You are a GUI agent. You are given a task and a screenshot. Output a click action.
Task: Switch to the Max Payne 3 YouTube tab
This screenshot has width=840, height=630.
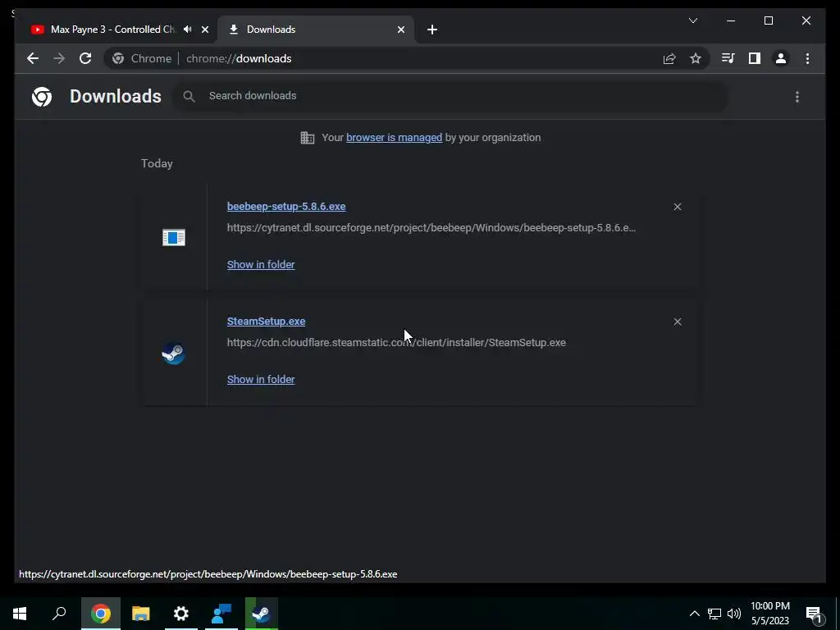[x=113, y=30]
